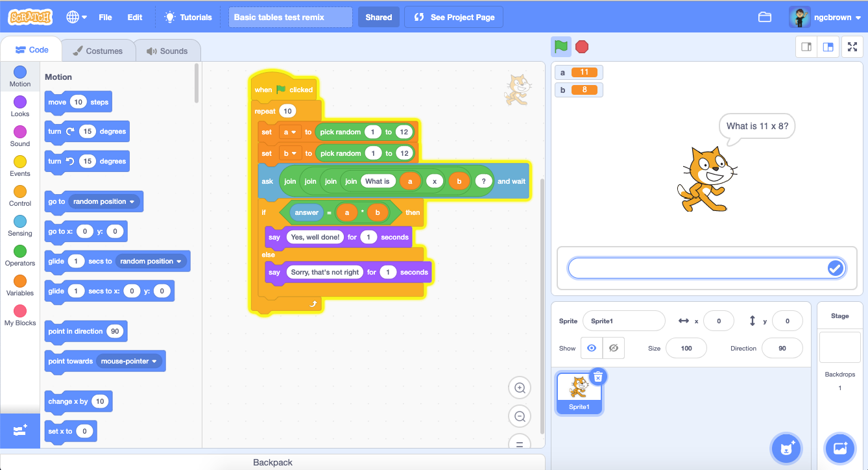Edit the sprite Size field

tap(686, 348)
